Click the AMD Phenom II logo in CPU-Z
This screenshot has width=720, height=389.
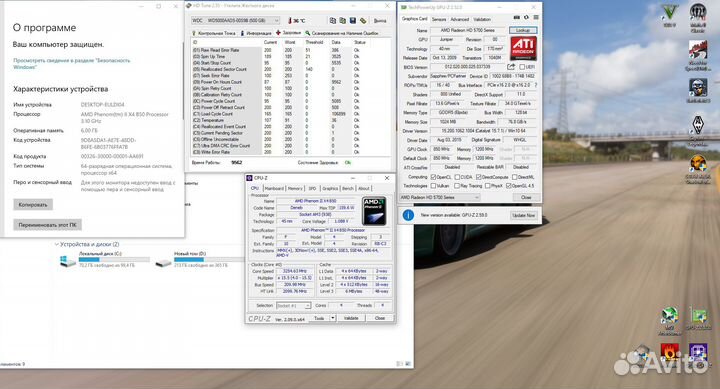[374, 211]
